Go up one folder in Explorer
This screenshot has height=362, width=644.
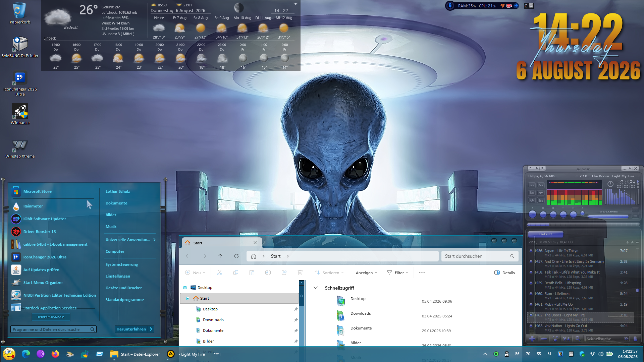coord(220,256)
